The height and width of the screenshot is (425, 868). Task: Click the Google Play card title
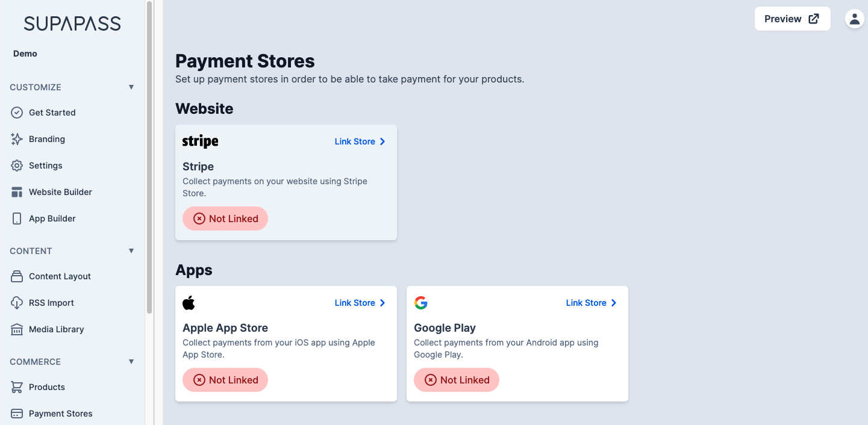coord(445,328)
